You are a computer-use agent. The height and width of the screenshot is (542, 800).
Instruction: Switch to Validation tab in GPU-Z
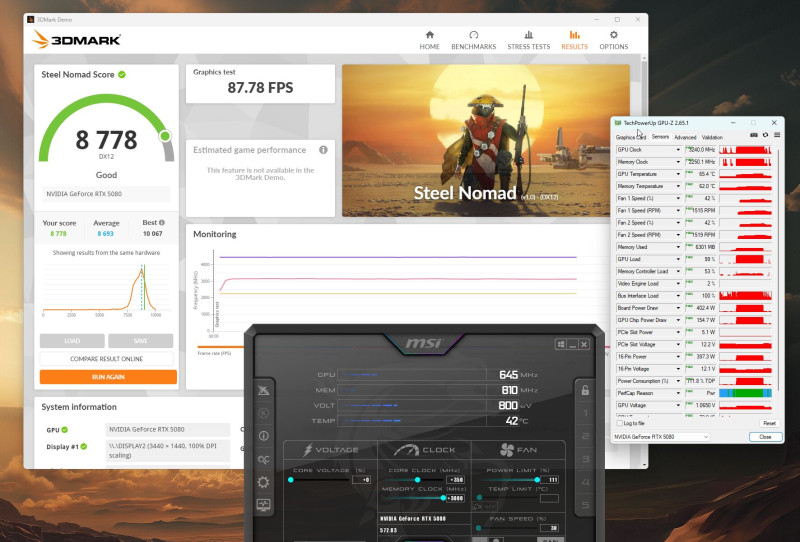(712, 137)
